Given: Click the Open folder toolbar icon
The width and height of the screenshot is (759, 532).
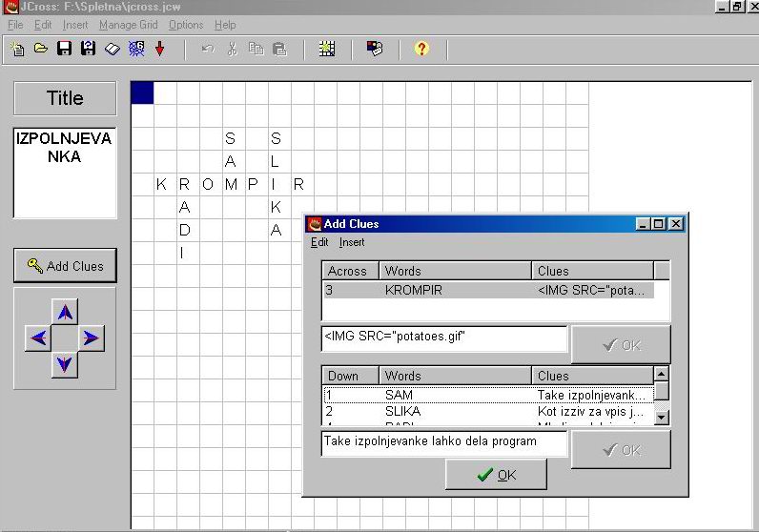Looking at the screenshot, I should pos(41,49).
